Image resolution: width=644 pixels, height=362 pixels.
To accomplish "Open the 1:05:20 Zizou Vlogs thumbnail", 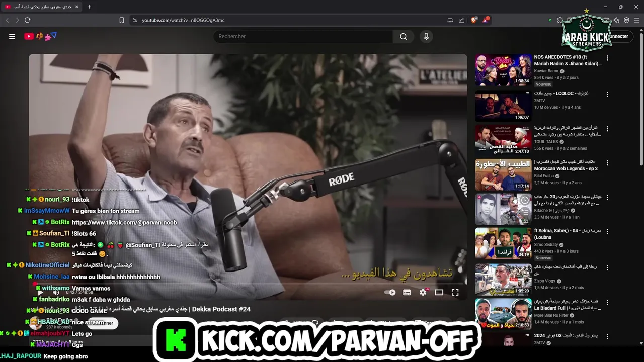I will [x=503, y=279].
